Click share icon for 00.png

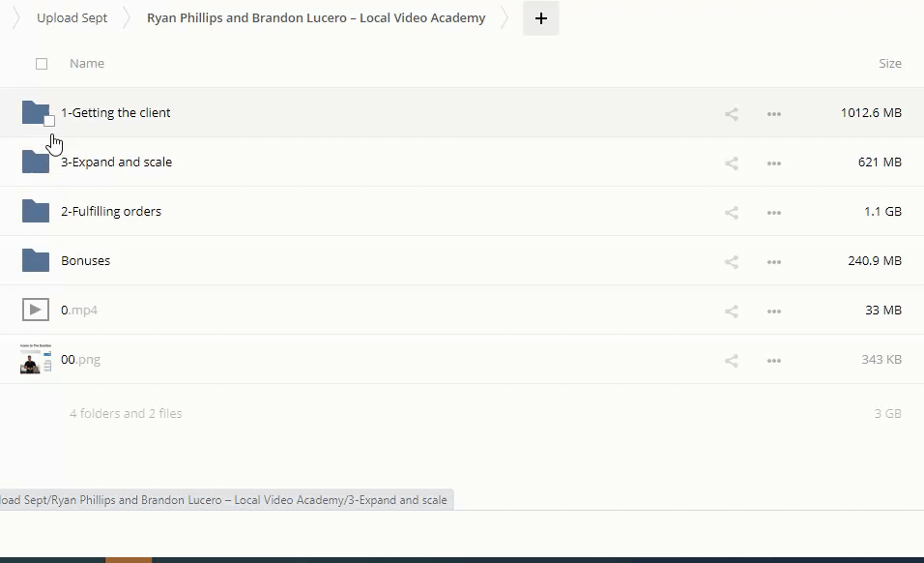coord(732,361)
